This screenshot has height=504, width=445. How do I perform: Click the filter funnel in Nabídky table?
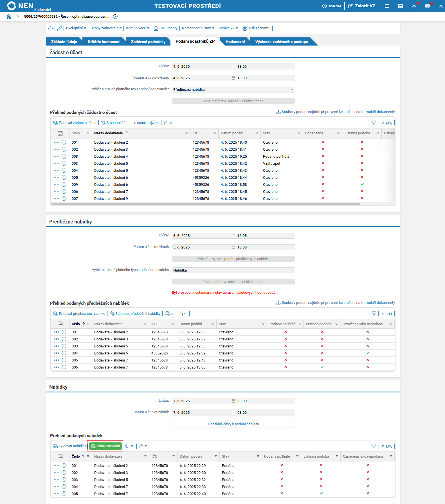click(374, 446)
